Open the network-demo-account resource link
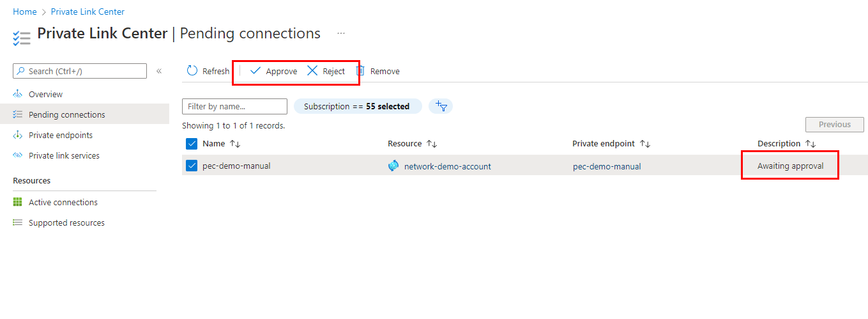Viewport: 868px width, 319px height. (x=447, y=166)
